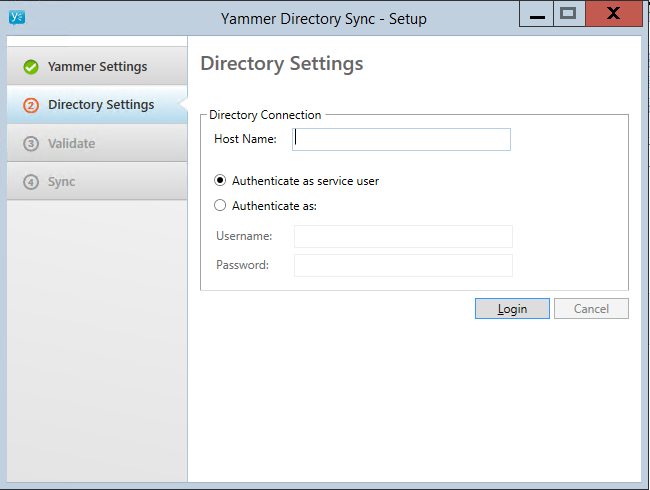Select Authenticate as service user option
The width and height of the screenshot is (650, 490).
(220, 181)
